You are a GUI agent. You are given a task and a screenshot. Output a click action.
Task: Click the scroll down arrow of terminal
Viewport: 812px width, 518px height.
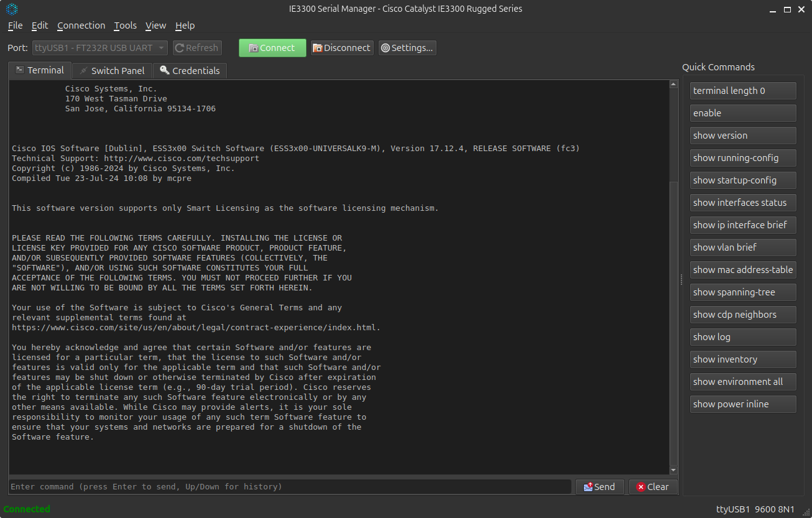pyautogui.click(x=673, y=470)
